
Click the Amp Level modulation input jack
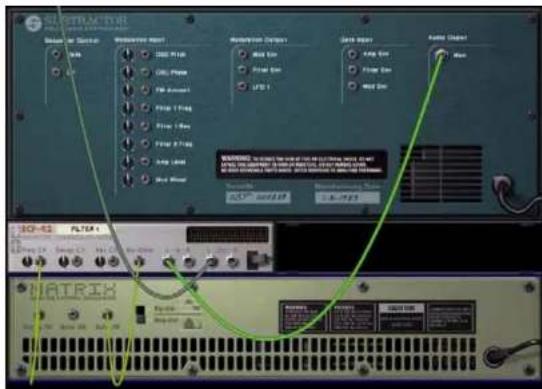pyautogui.click(x=145, y=161)
